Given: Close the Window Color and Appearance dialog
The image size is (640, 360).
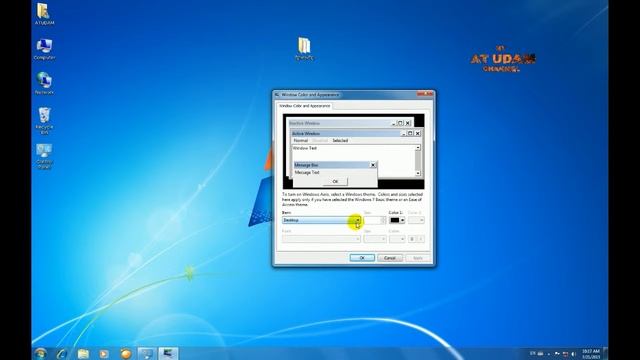Looking at the screenshot, I should point(425,94).
